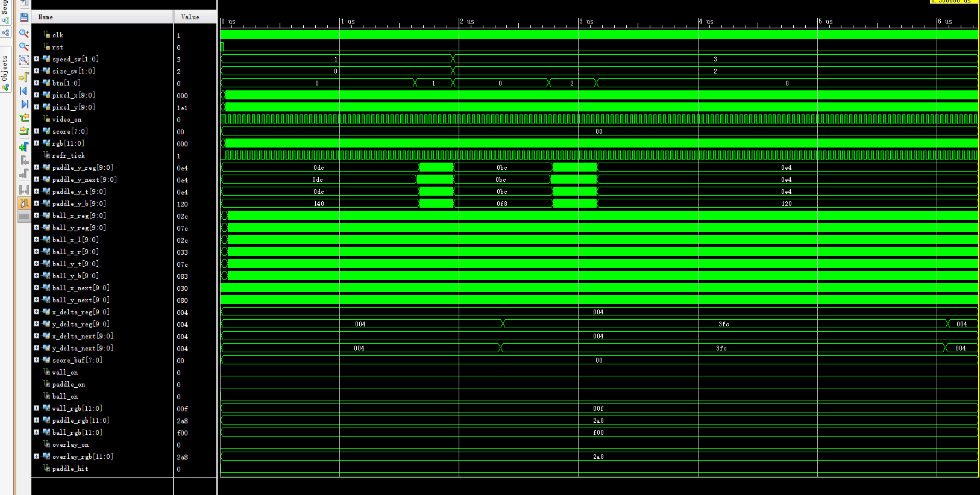Select the y_delta_next[9:0] signal name

pyautogui.click(x=83, y=348)
